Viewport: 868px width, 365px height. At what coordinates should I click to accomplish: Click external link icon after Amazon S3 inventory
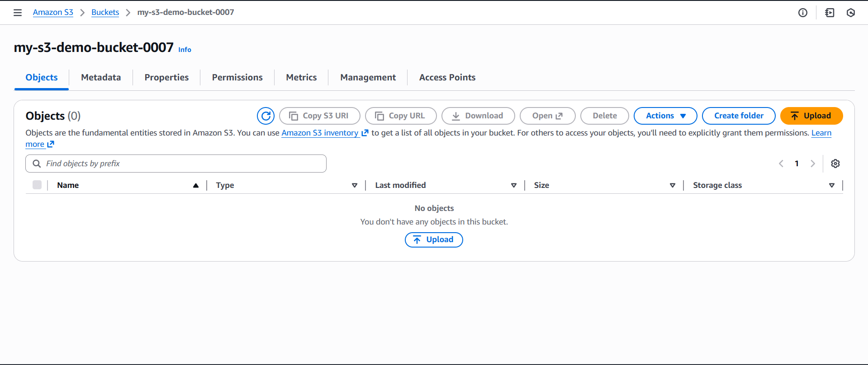tap(365, 133)
